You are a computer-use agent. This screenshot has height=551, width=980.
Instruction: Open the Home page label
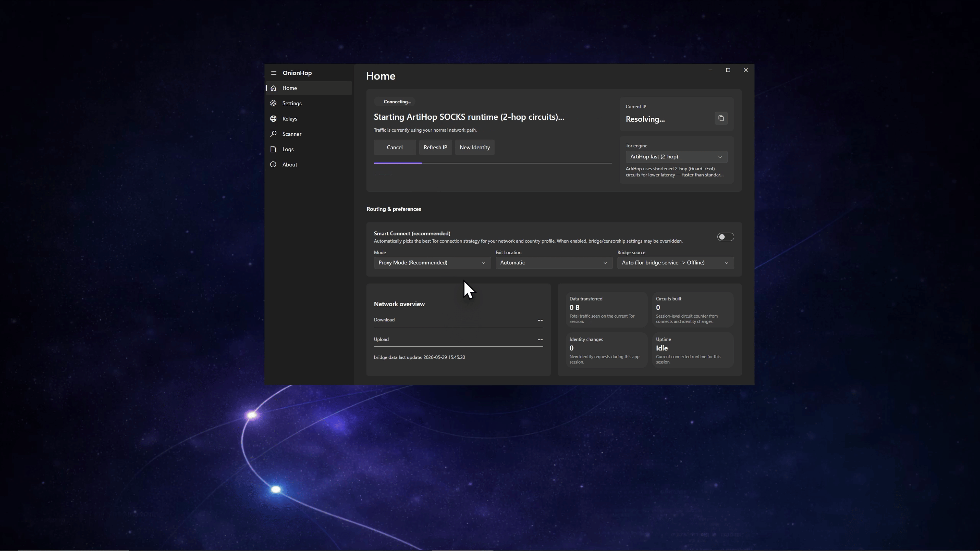coord(289,88)
